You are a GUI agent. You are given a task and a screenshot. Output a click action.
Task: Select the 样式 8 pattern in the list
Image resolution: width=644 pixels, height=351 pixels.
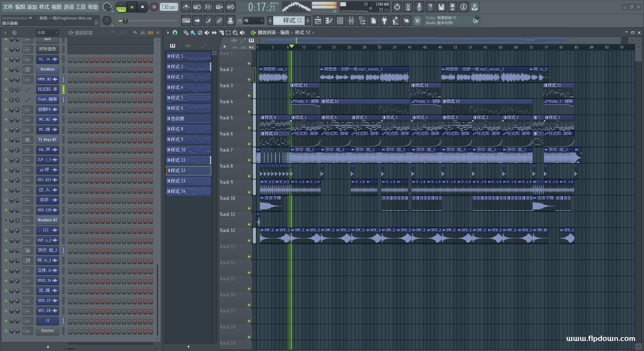[189, 129]
